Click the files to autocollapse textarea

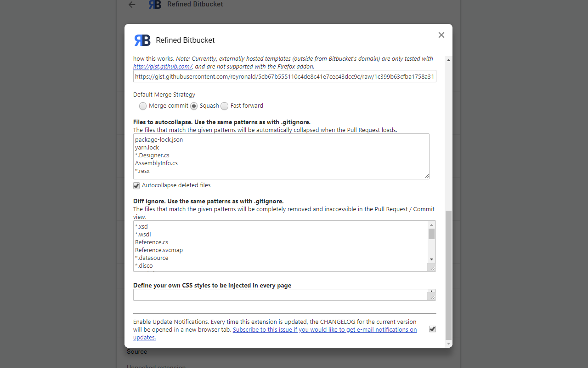click(x=281, y=156)
